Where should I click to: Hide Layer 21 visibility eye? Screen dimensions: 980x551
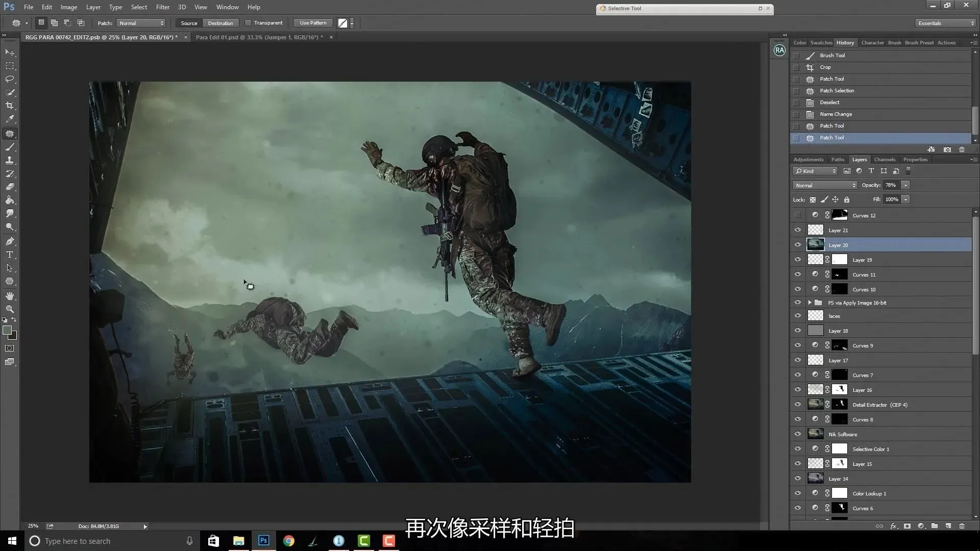tap(798, 230)
